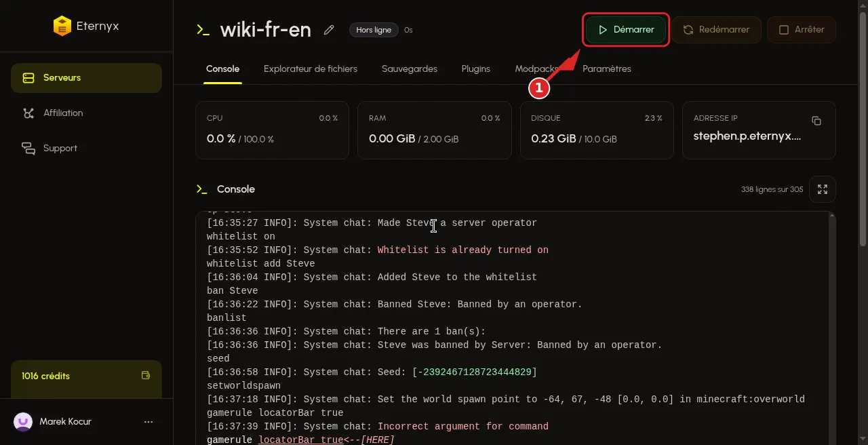868x445 pixels.
Task: Copy the server IP address icon
Action: (816, 121)
